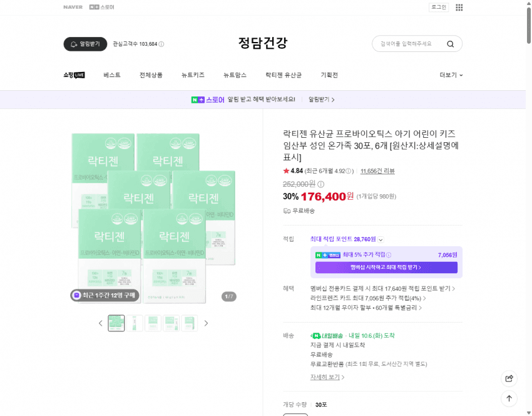The width and height of the screenshot is (532, 416).
Task: Show next thumbnail with right arrow
Action: point(206,323)
